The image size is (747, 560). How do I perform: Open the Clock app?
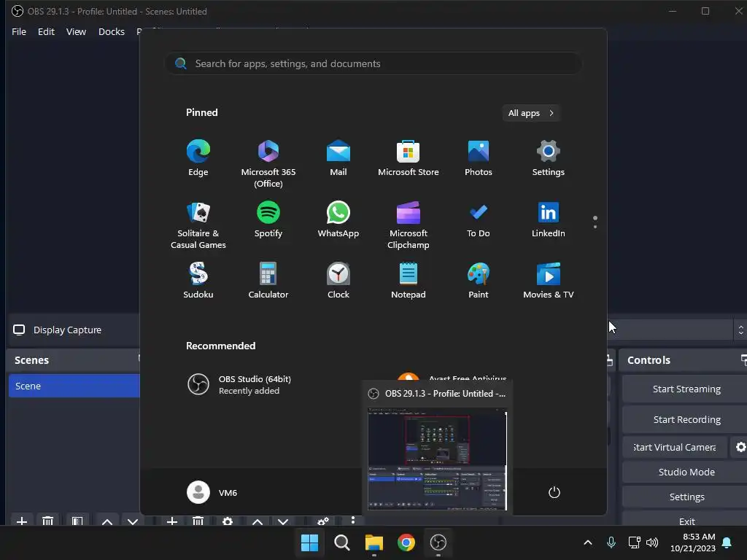[x=338, y=281]
